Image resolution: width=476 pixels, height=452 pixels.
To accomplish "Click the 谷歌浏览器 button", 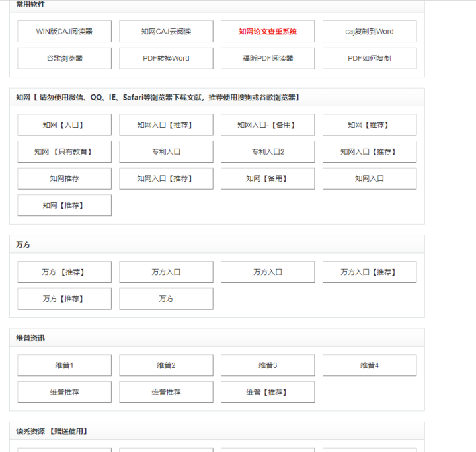I will click(64, 58).
